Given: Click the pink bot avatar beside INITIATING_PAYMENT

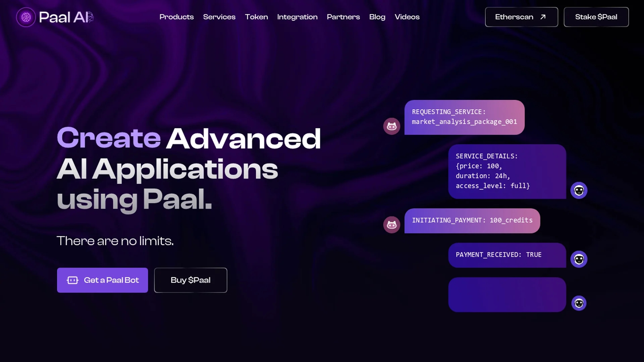Looking at the screenshot, I should (x=392, y=225).
